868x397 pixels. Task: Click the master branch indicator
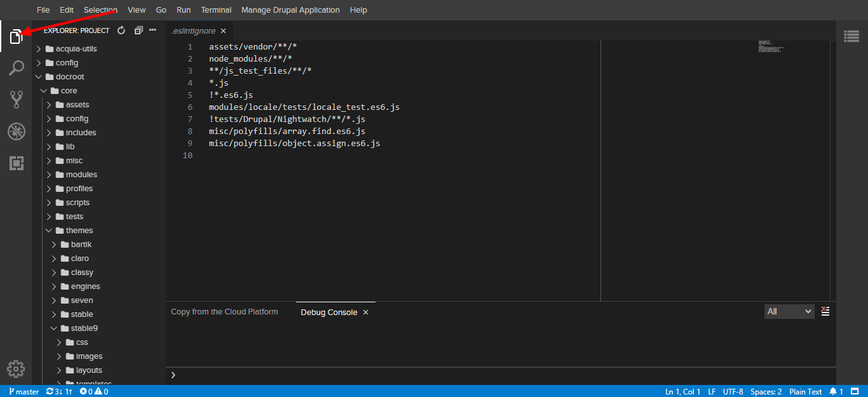(22, 391)
